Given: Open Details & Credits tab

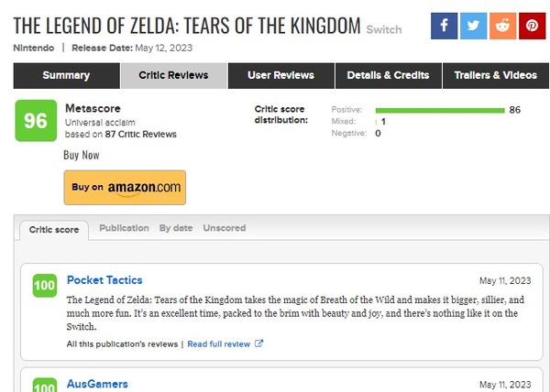Looking at the screenshot, I should [389, 76].
